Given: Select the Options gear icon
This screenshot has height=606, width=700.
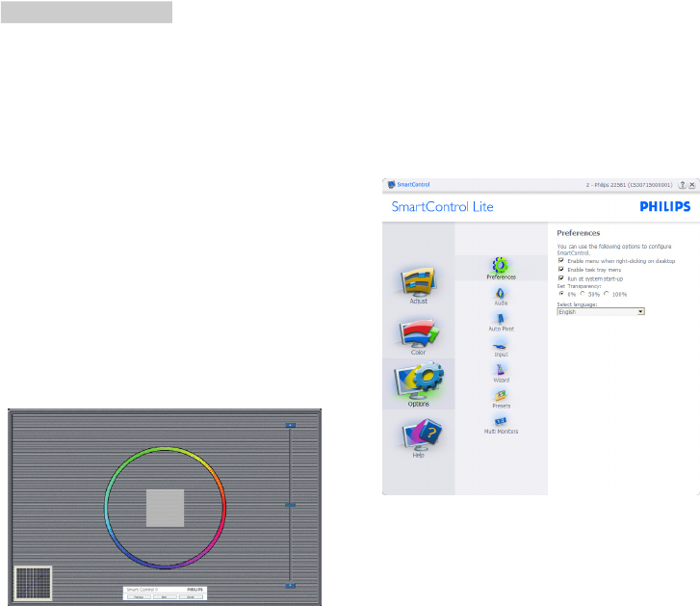Looking at the screenshot, I should (x=418, y=381).
